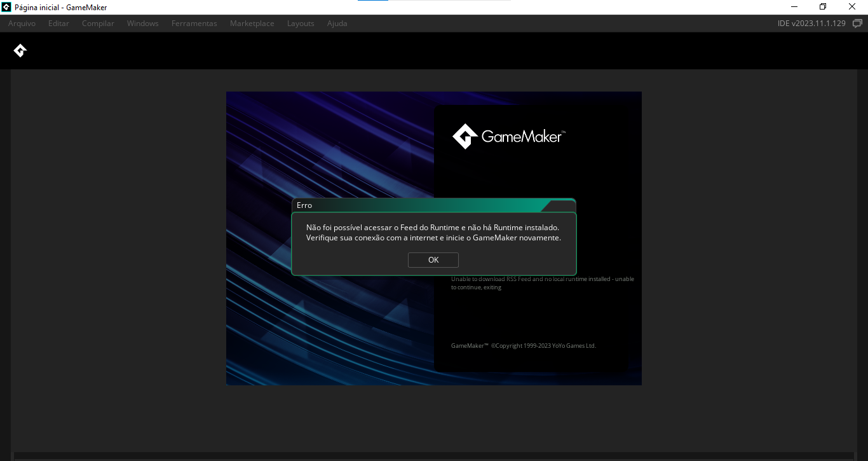Click the feedback chat icon beside IDE version
The height and width of the screenshot is (461, 868).
tap(857, 24)
